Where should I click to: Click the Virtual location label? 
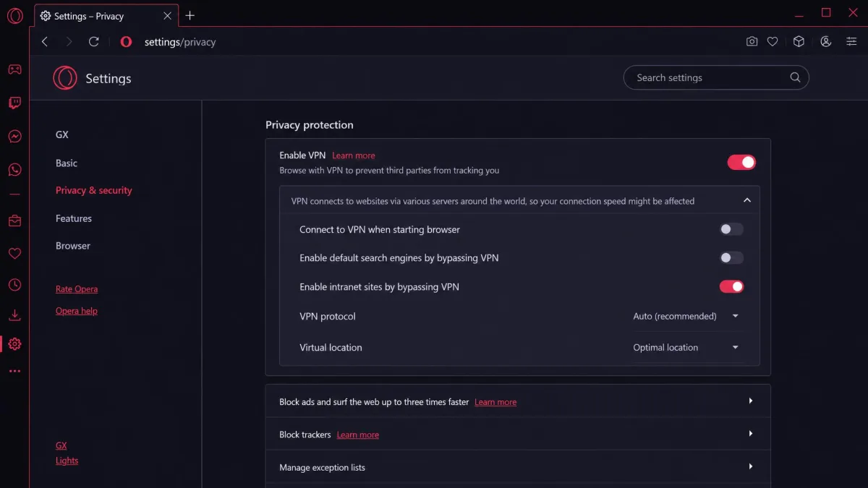(x=331, y=347)
